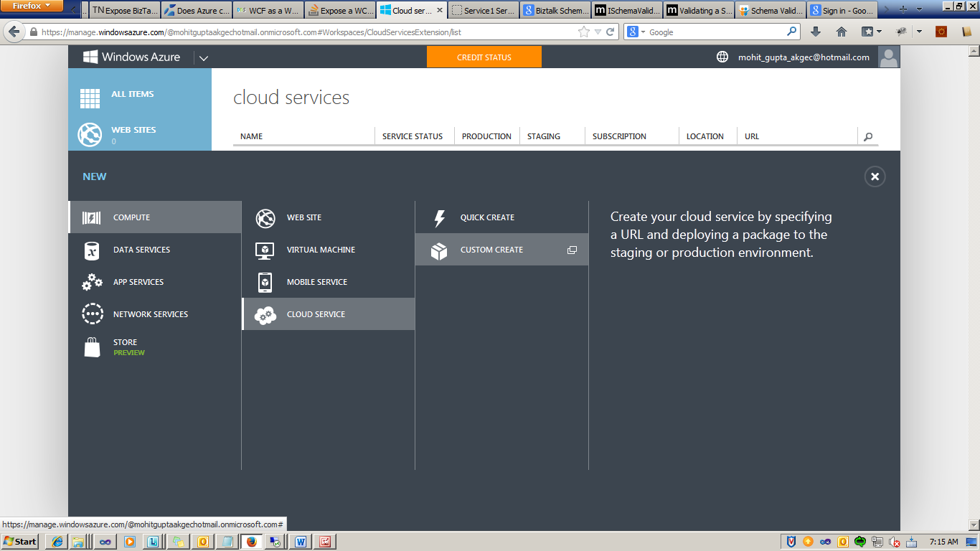The image size is (980, 551).
Task: Switch to Validating a S... tab
Action: 699,11
